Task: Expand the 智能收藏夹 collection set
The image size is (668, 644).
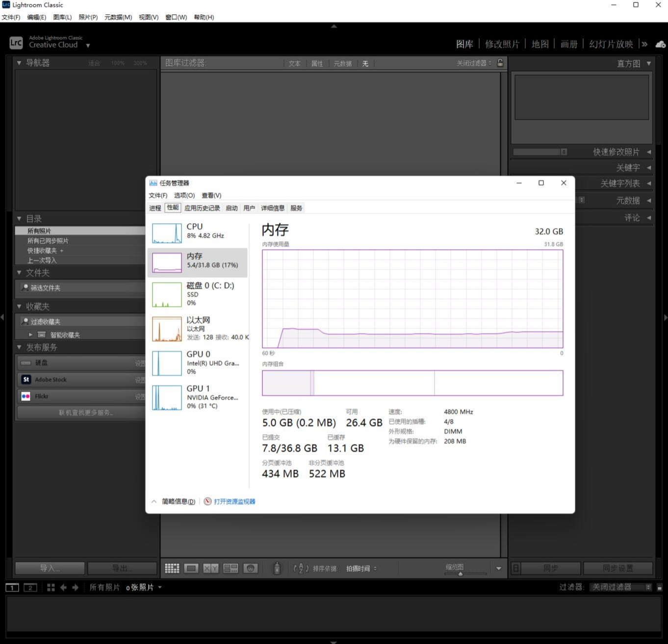Action: 30,335
